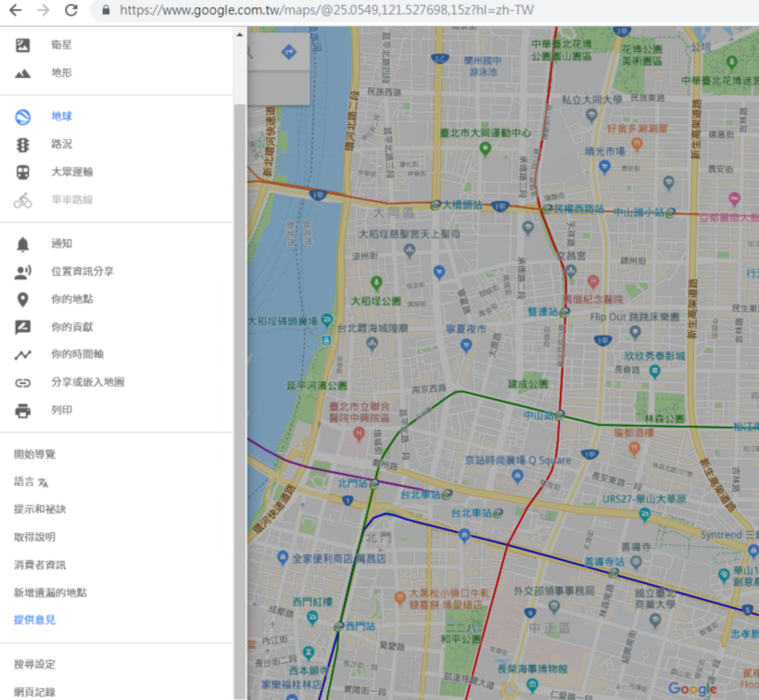
Task: Open 位置資訊分享 person icon
Action: coord(23,272)
